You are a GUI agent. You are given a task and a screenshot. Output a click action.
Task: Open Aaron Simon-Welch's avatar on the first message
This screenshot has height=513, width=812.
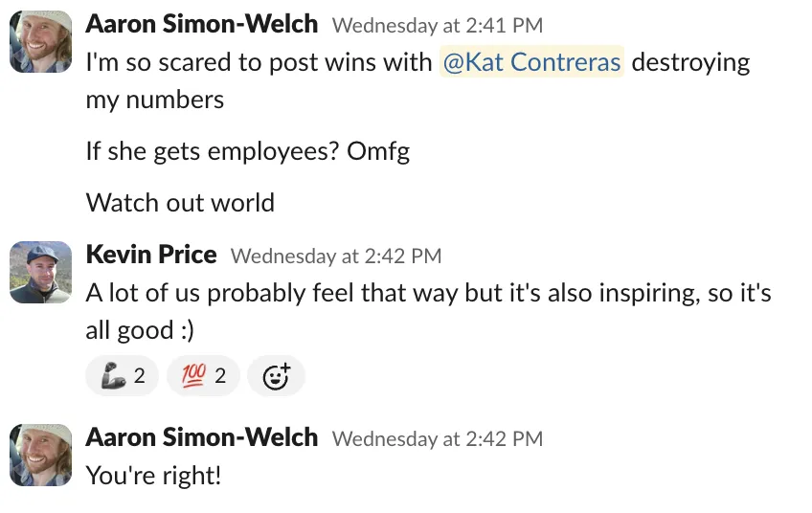pyautogui.click(x=41, y=42)
